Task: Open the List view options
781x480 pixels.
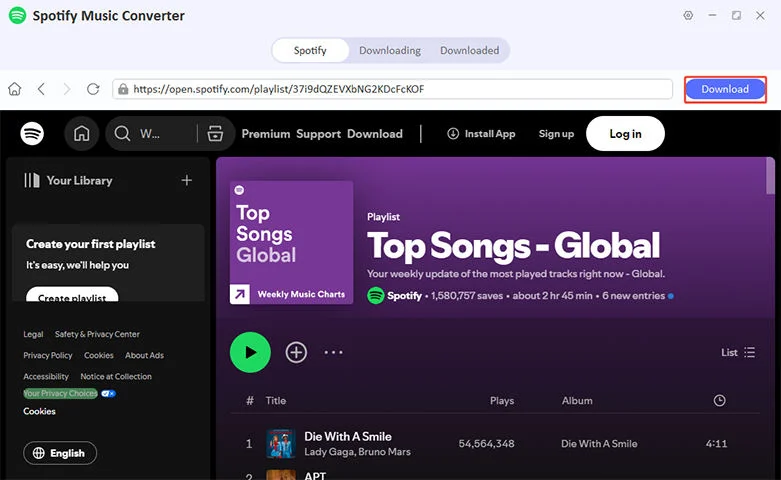Action: 738,353
